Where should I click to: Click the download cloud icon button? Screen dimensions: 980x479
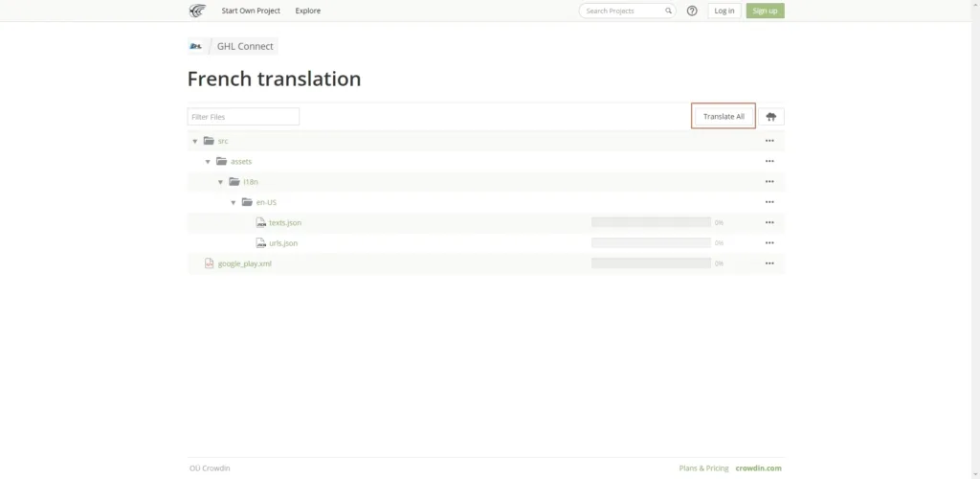(x=770, y=117)
